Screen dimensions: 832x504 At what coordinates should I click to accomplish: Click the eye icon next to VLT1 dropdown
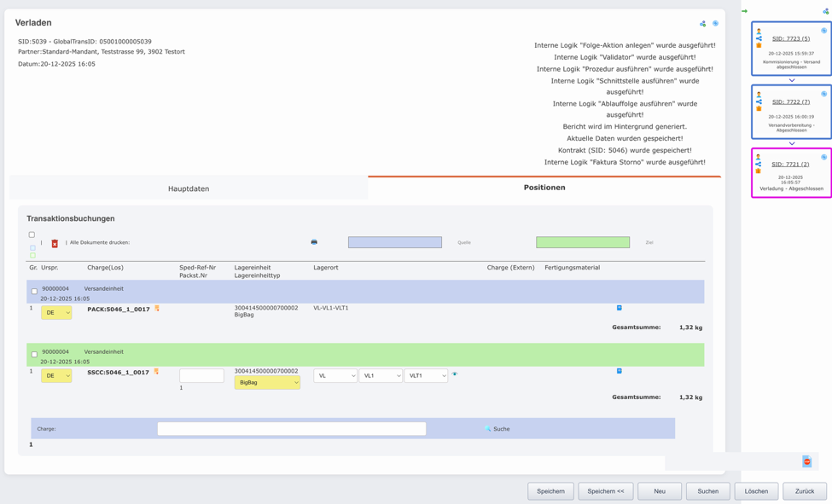click(455, 374)
